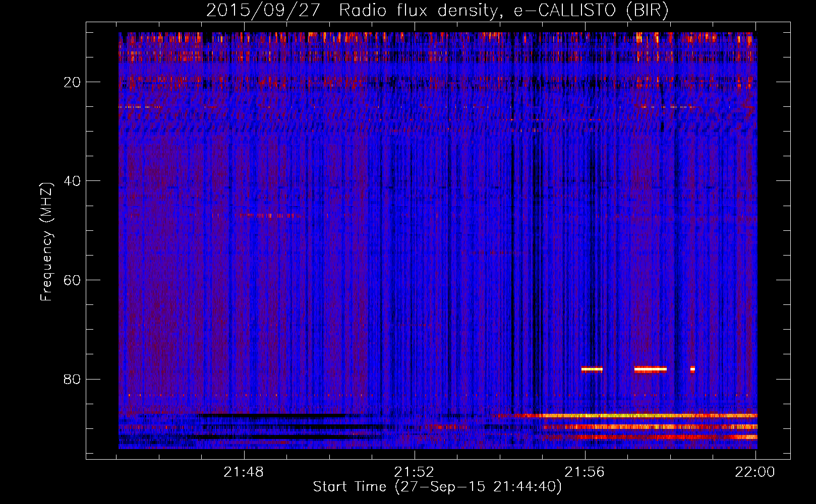Click the 20 MHz frequency tick label
The width and height of the screenshot is (816, 504).
click(x=73, y=82)
